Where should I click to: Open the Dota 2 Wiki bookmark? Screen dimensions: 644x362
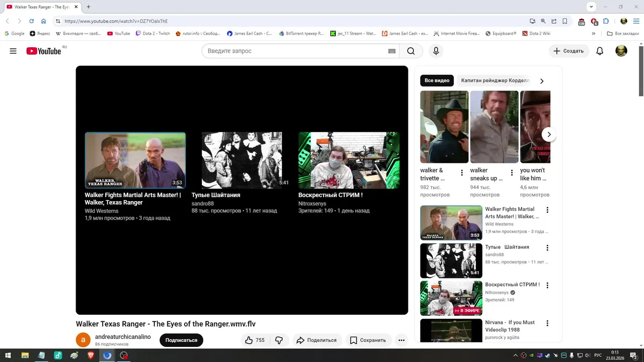[536, 34]
